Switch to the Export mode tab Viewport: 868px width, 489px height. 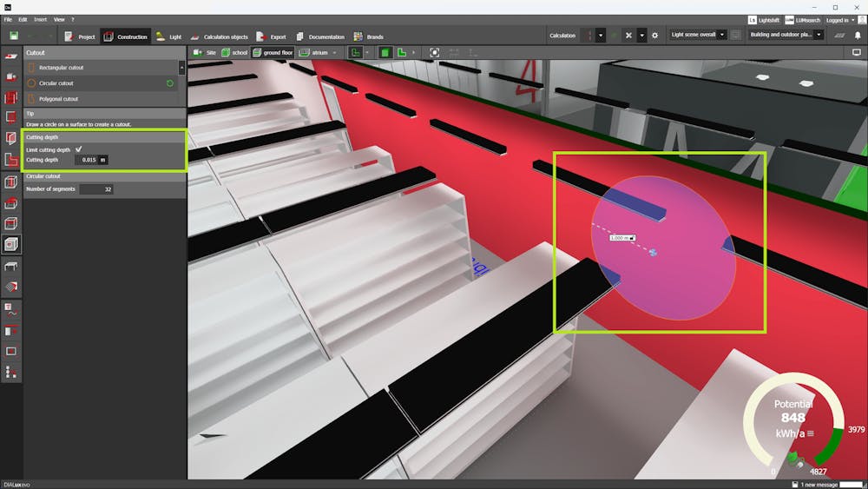(271, 36)
